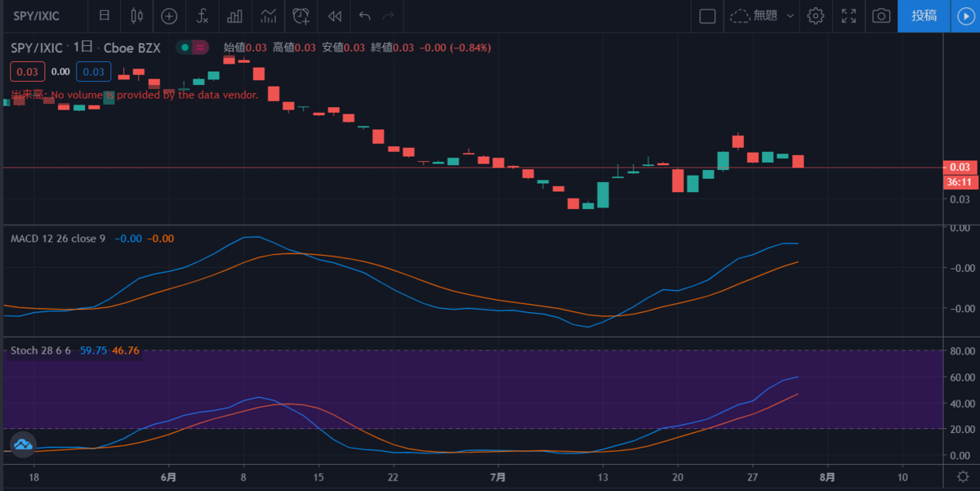This screenshot has width=980, height=491.
Task: Open the chart layout square icon
Action: tap(707, 16)
